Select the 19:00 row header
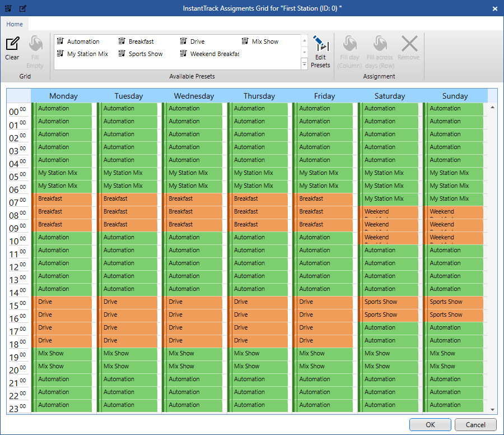 (x=18, y=356)
